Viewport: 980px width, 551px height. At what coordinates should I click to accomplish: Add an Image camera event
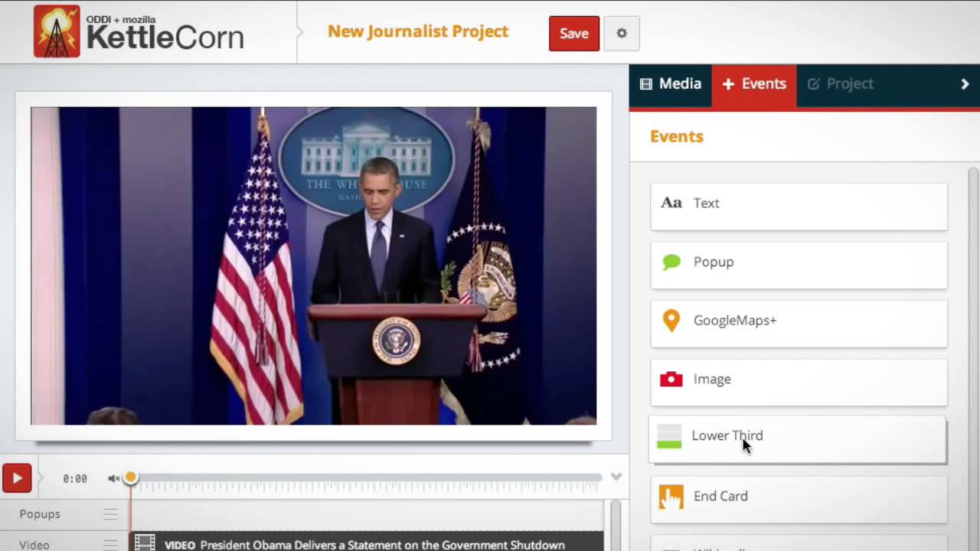point(799,380)
